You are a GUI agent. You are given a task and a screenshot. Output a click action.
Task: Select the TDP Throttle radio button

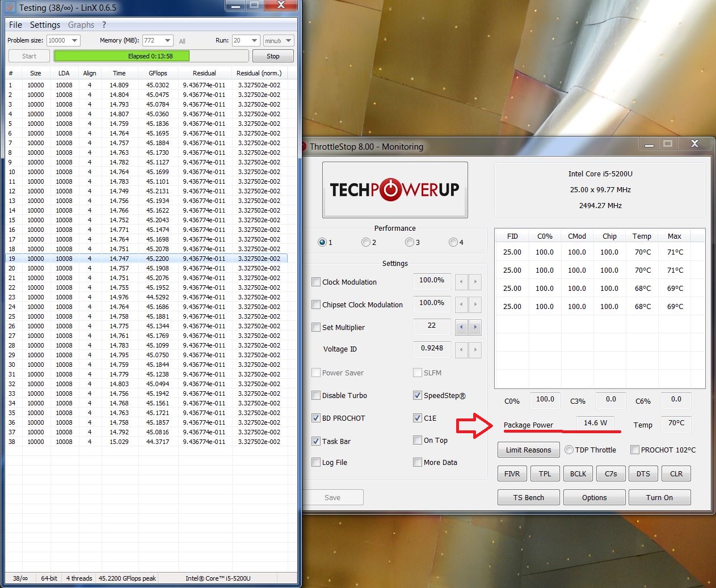pos(569,450)
